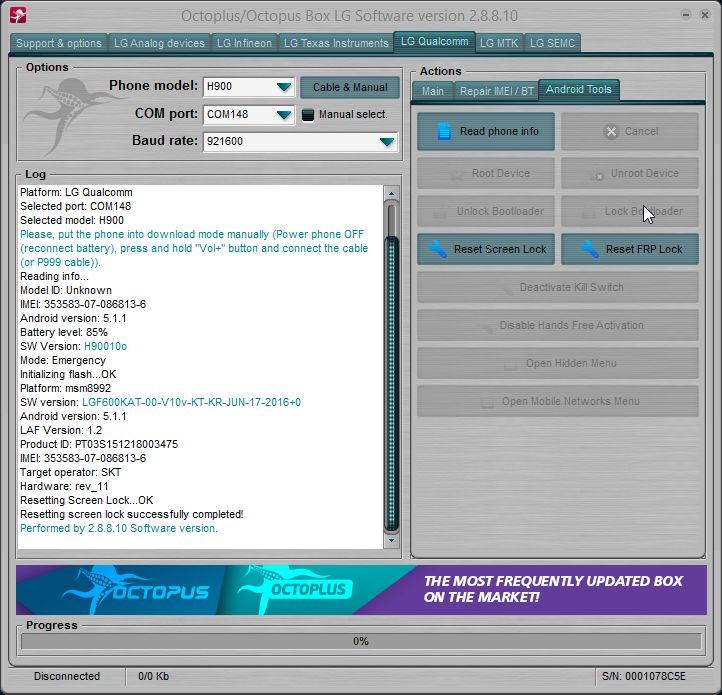Click the wrench icon on Reset FRP Lock
Viewport: 722px width, 695px height.
tap(590, 249)
